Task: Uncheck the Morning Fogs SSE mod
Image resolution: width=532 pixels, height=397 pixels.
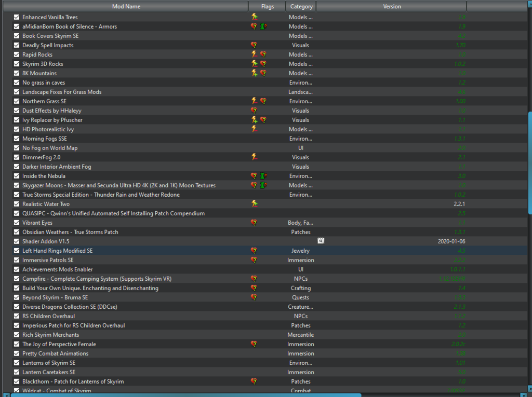Action: [x=17, y=139]
